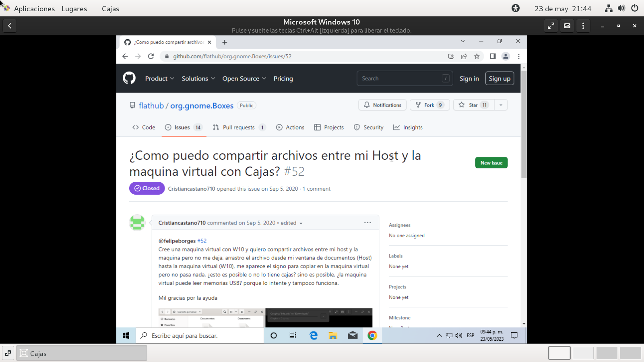Open File Explorer from the taskbar
The width and height of the screenshot is (644, 362).
click(x=333, y=335)
